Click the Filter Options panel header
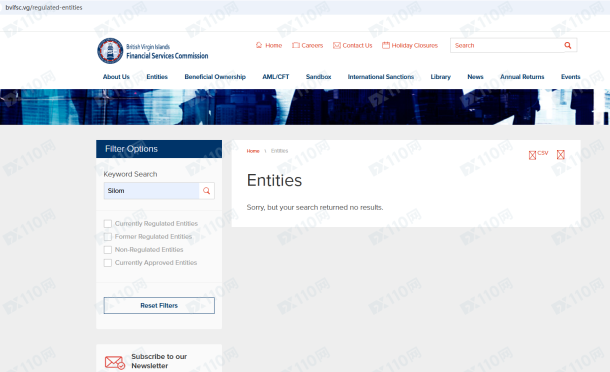 pos(159,149)
